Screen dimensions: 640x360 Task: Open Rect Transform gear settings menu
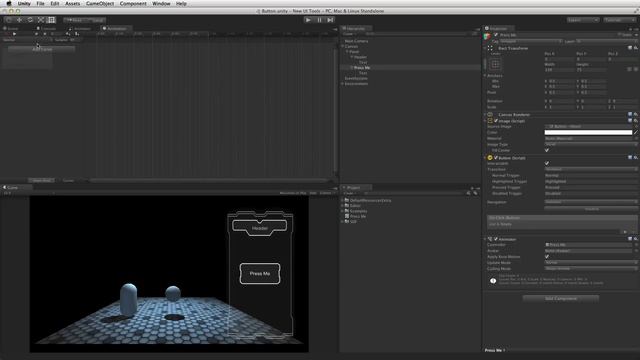[x=636, y=48]
